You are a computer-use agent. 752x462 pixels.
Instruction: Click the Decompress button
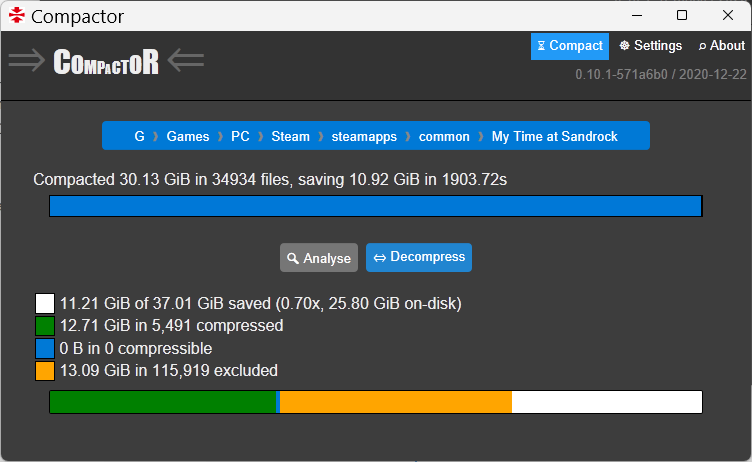tap(418, 257)
